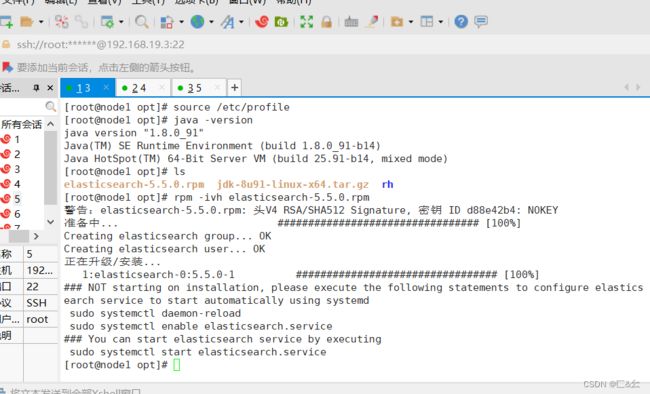Click the host value 192... cell
Viewport: 650px width, 394px height.
click(41, 270)
